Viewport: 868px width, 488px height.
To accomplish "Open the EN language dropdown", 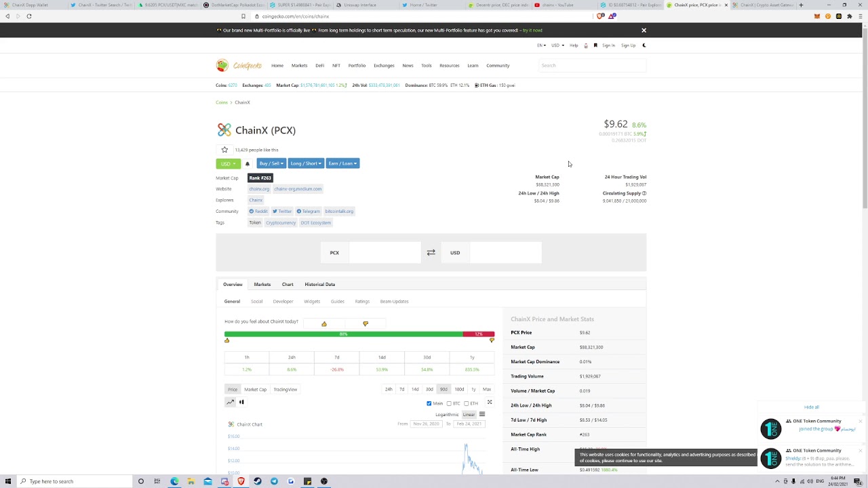I will tap(541, 45).
